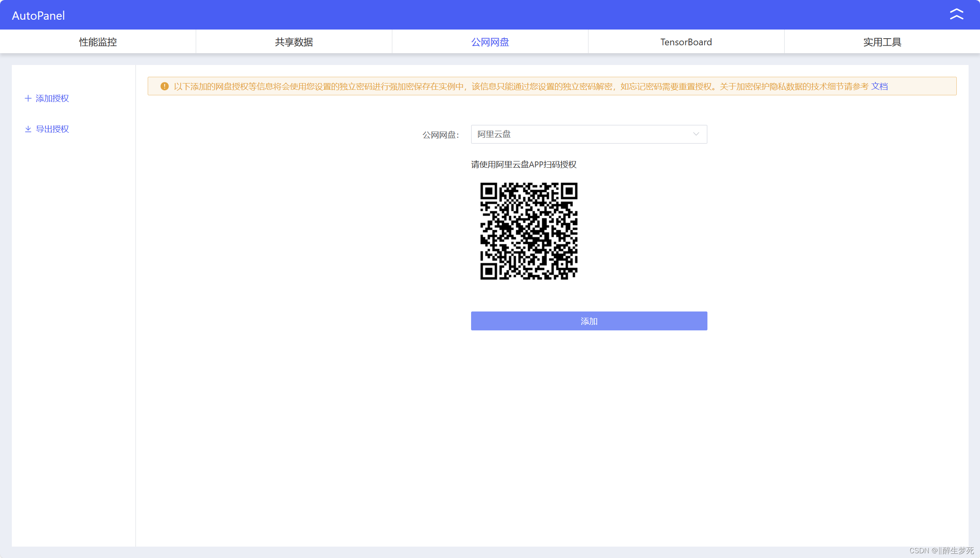Collapse AutoPanel using the double-chevron icon
The height and width of the screenshot is (558, 980).
[x=956, y=15]
